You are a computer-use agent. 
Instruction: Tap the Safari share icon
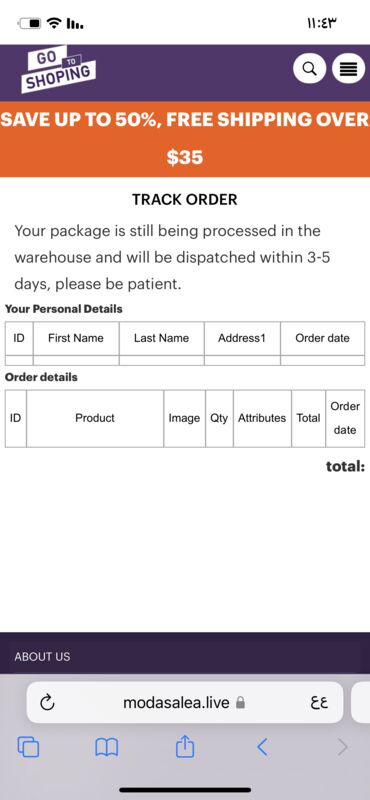pos(185,746)
